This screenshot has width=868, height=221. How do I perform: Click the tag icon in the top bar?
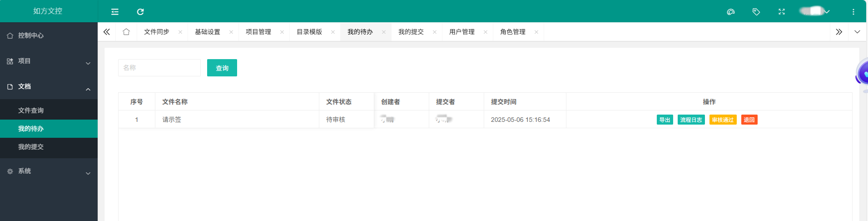coord(756,12)
